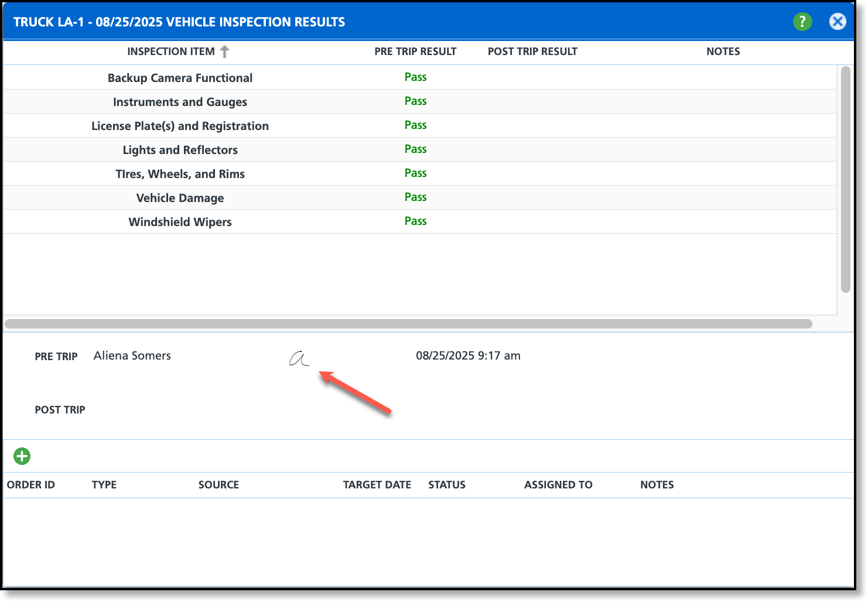Click Pass result for Vehicle Damage
868x602 pixels.
415,197
